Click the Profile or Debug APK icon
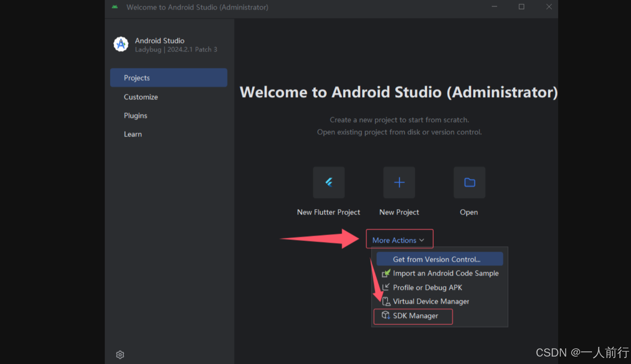 coord(386,287)
